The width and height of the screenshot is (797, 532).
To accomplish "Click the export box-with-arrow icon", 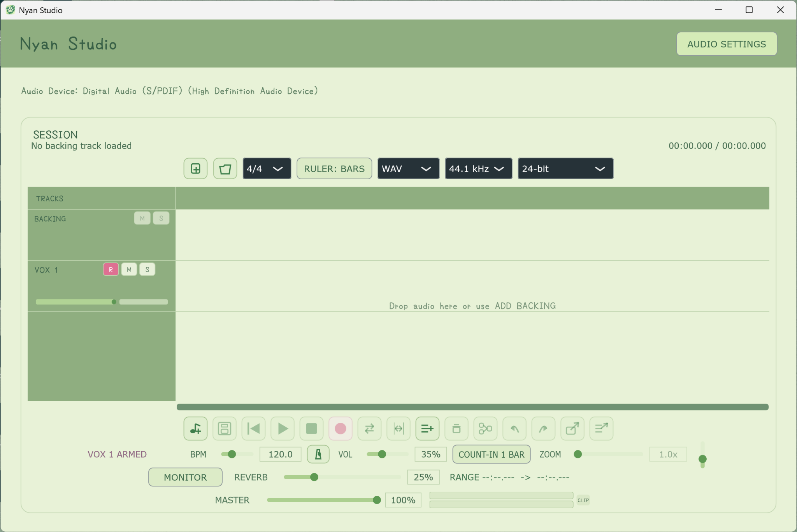I will tap(572, 429).
